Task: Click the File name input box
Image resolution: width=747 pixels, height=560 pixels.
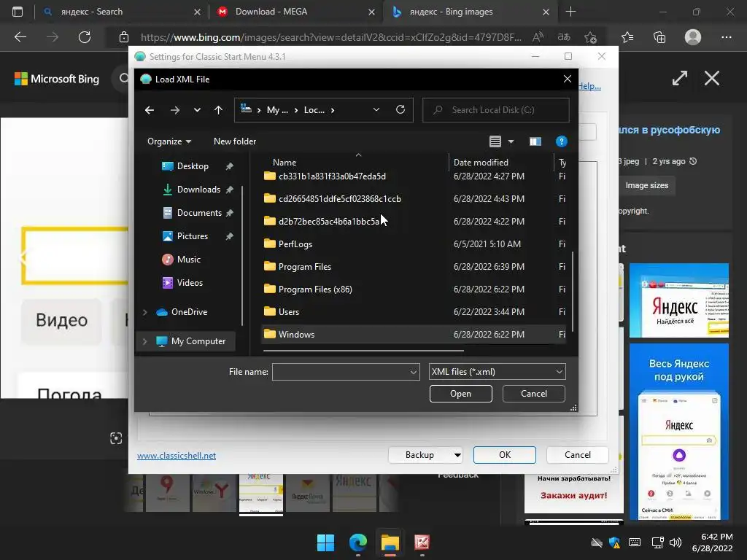Action: [340, 372]
